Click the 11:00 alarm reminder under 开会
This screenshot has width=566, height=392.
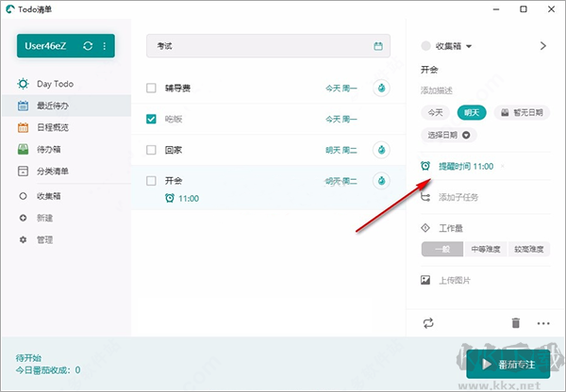click(182, 198)
